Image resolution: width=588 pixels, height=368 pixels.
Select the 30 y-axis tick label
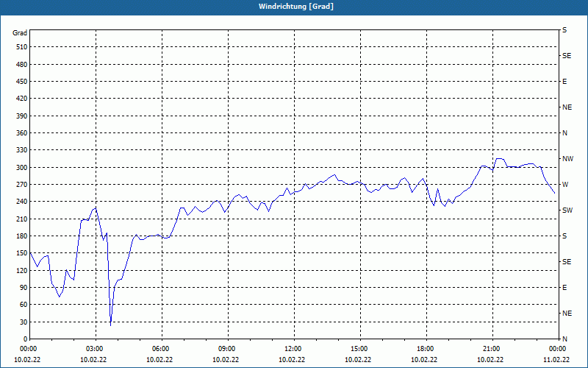coord(23,322)
